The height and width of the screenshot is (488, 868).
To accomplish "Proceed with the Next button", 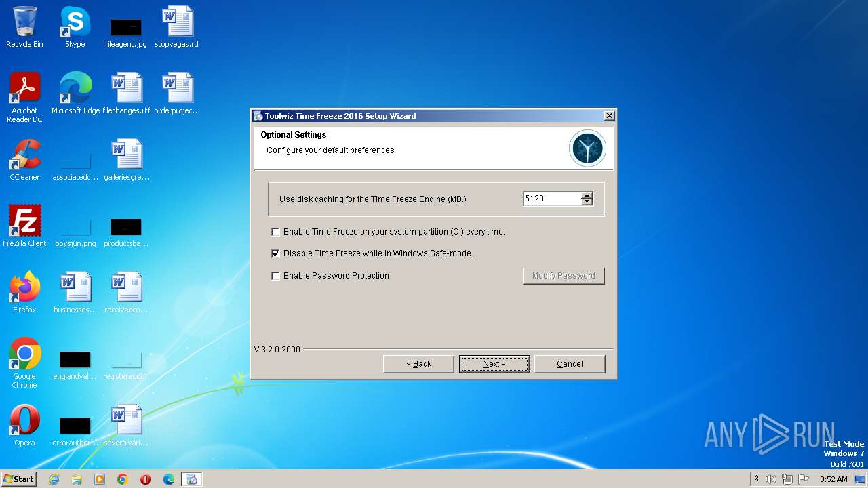I will pos(494,364).
